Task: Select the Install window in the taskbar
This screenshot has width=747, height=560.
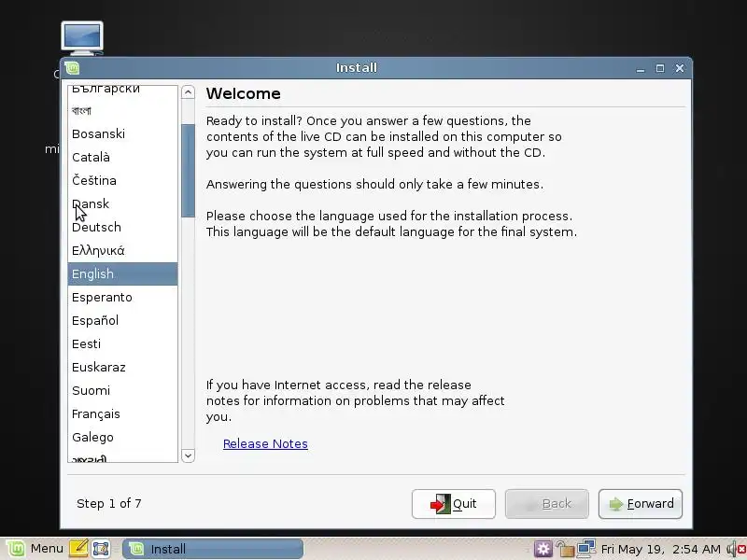Action: coord(213,549)
